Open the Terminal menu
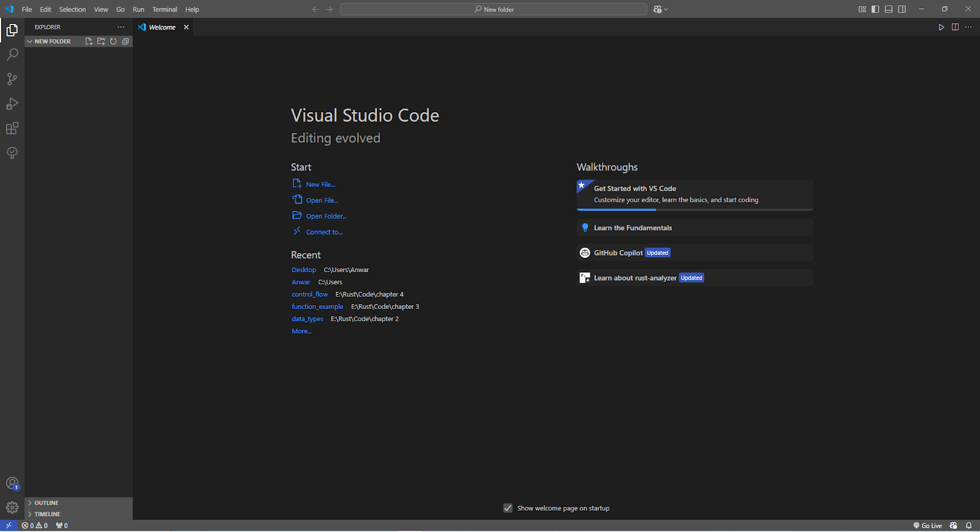The height and width of the screenshot is (532, 980). point(165,9)
